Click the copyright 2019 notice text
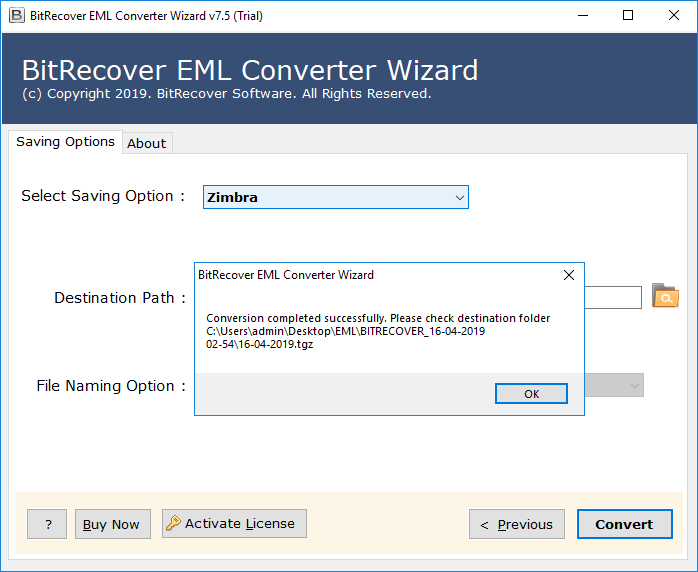Viewport: 698px width, 572px height. click(227, 93)
